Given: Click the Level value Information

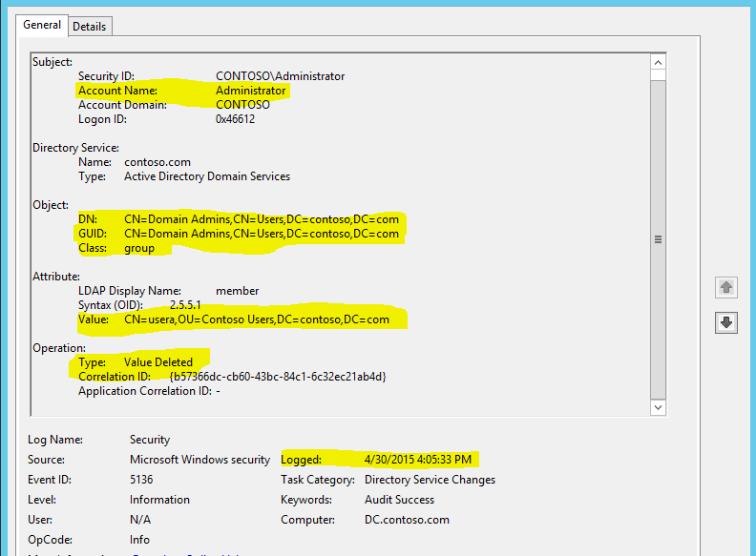Looking at the screenshot, I should pyautogui.click(x=159, y=500).
